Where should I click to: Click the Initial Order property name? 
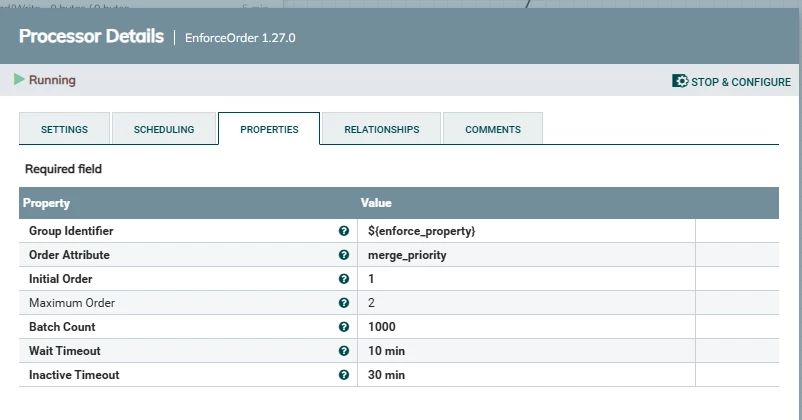click(x=60, y=279)
